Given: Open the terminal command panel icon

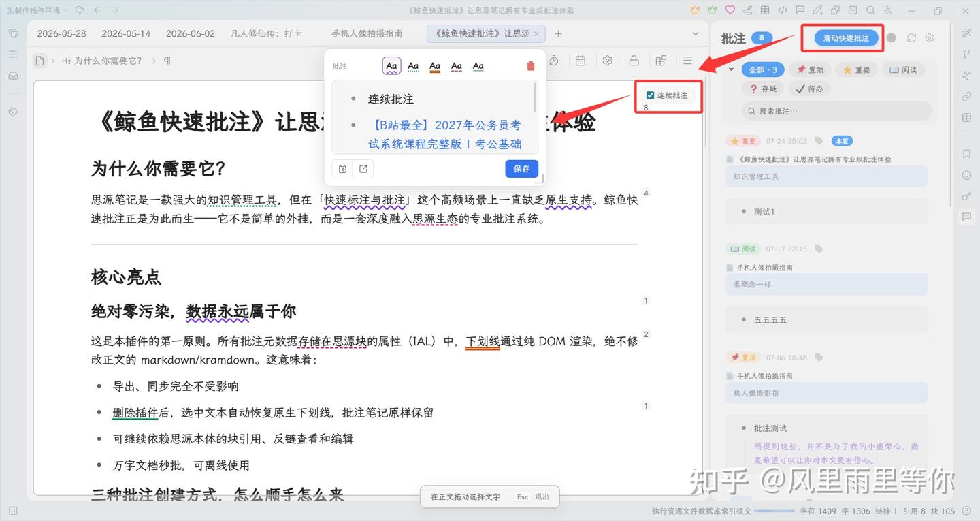Looking at the screenshot, I should (853, 10).
